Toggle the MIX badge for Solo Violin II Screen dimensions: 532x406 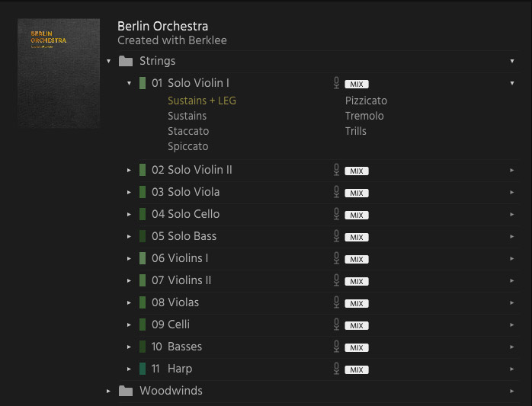[x=356, y=171]
